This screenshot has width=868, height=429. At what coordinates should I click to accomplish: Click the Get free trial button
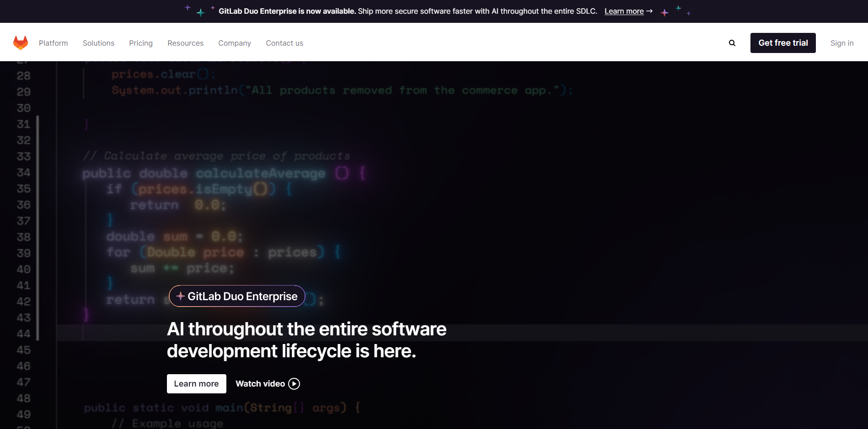point(783,43)
